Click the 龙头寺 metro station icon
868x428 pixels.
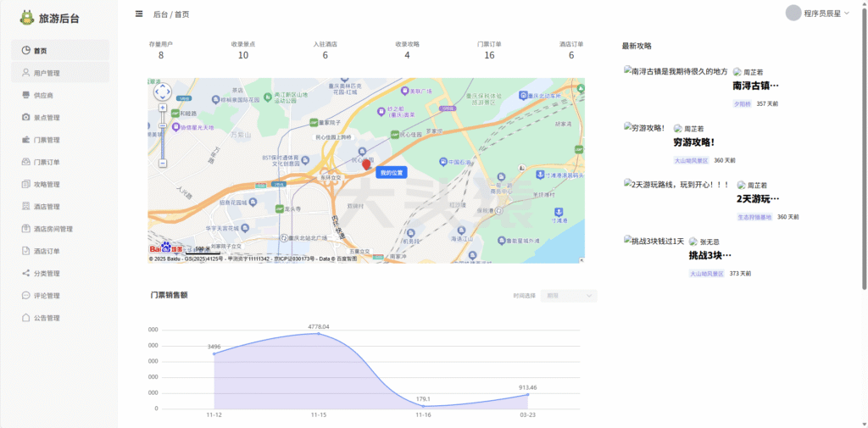[280, 208]
